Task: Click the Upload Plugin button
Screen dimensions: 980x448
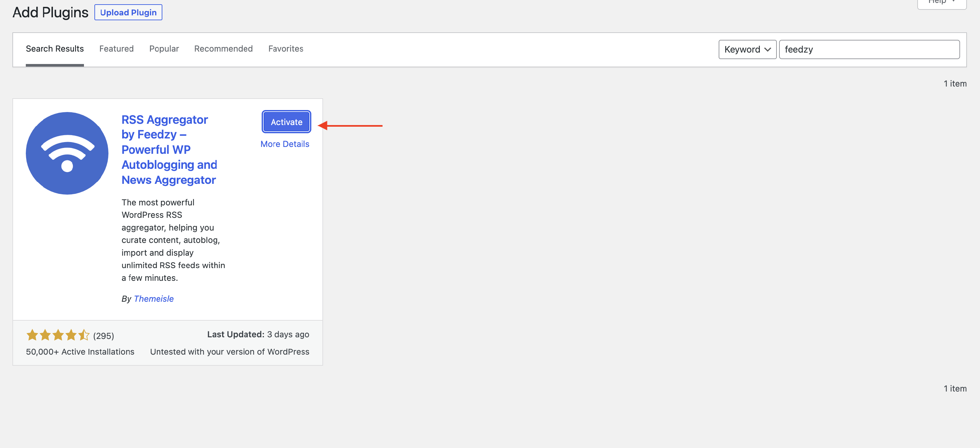Action: point(128,12)
